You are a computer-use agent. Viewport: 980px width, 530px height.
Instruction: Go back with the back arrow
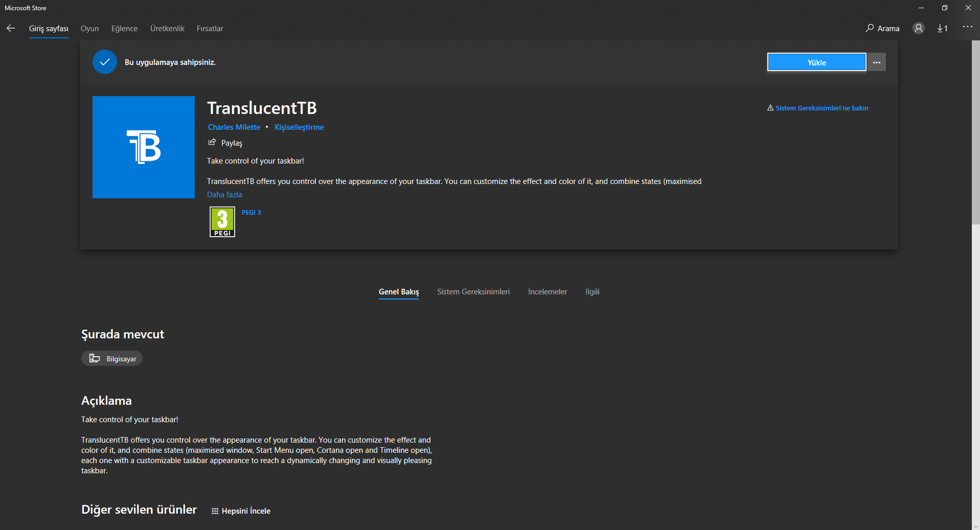11,29
